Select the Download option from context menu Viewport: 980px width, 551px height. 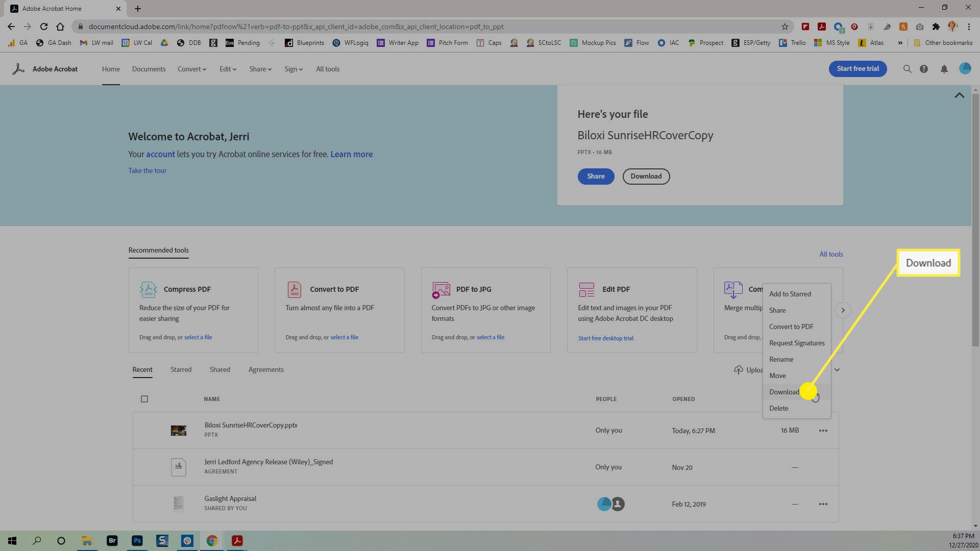[x=785, y=391]
